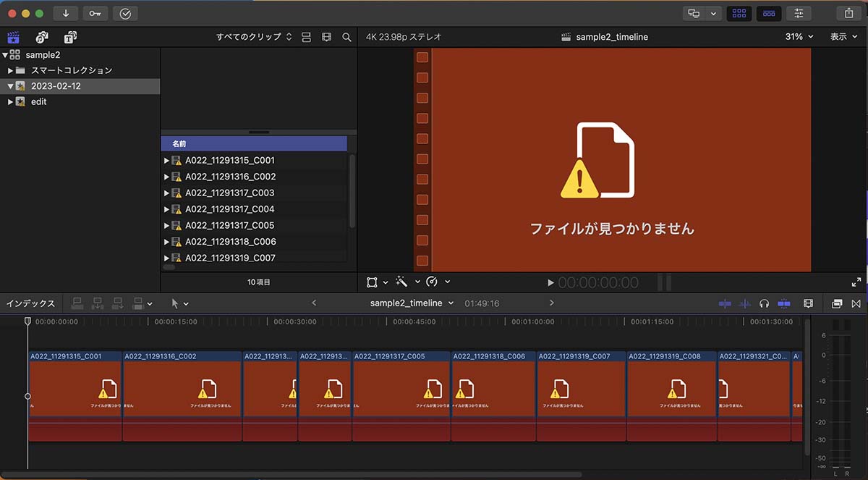Go back in timeline history

(x=313, y=303)
